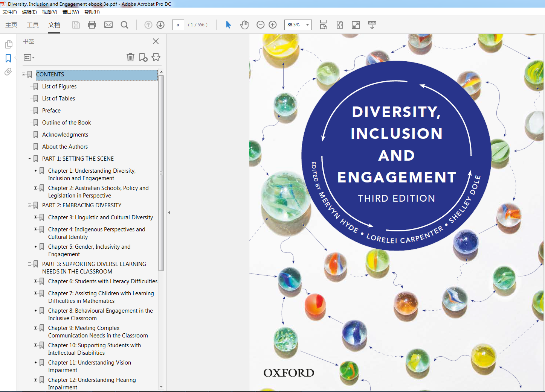545x392 pixels.
Task: Open bookmark options dropdown menu
Action: pos(29,58)
